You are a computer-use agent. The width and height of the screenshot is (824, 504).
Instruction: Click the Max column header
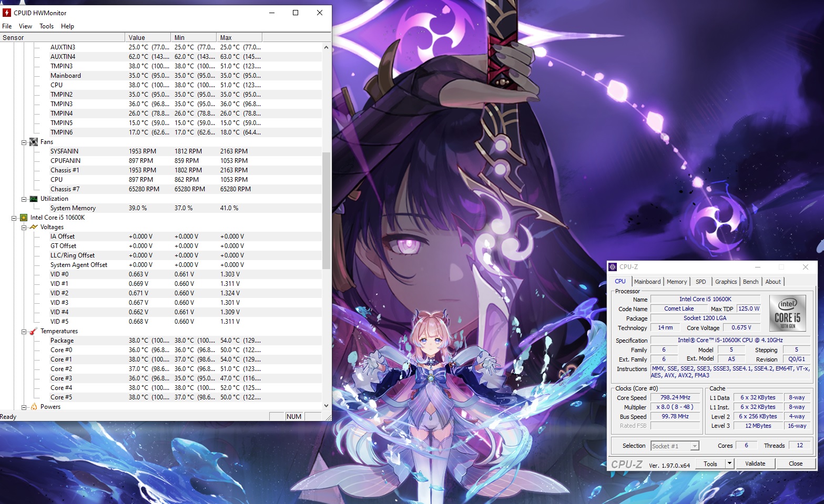(239, 37)
